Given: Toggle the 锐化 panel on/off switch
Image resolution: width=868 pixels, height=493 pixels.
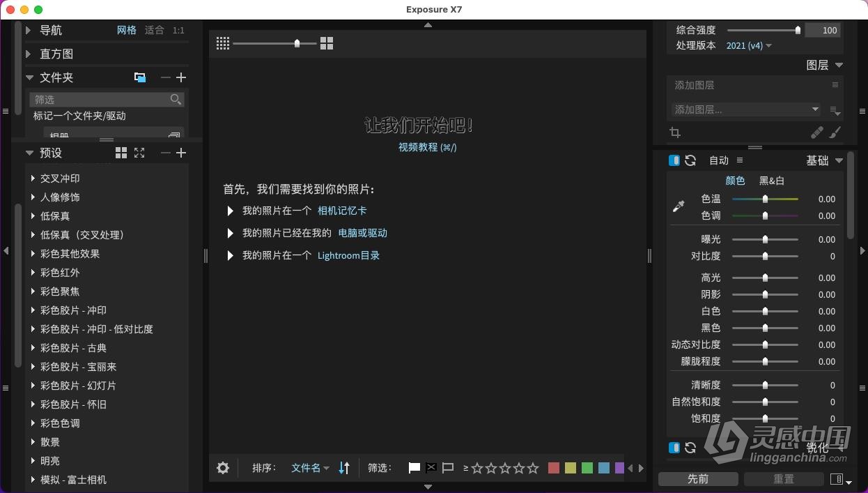Looking at the screenshot, I should click(x=674, y=448).
